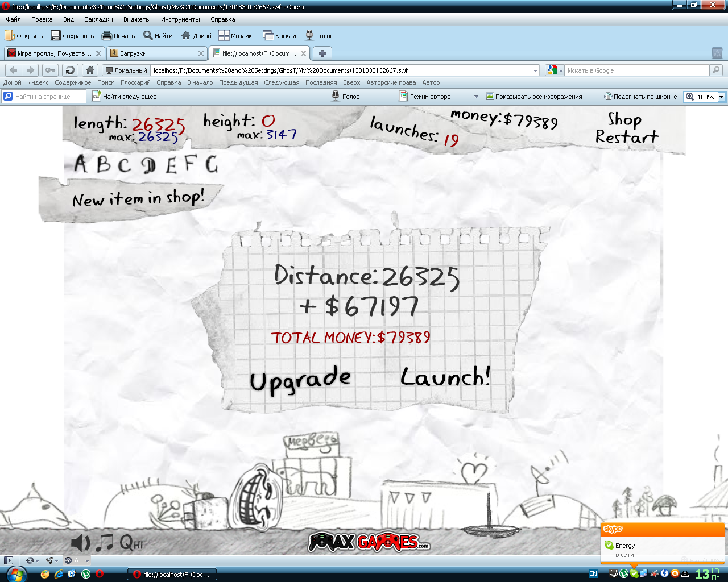728x582 pixels.
Task: Click the Launch! button in game
Action: click(x=445, y=377)
